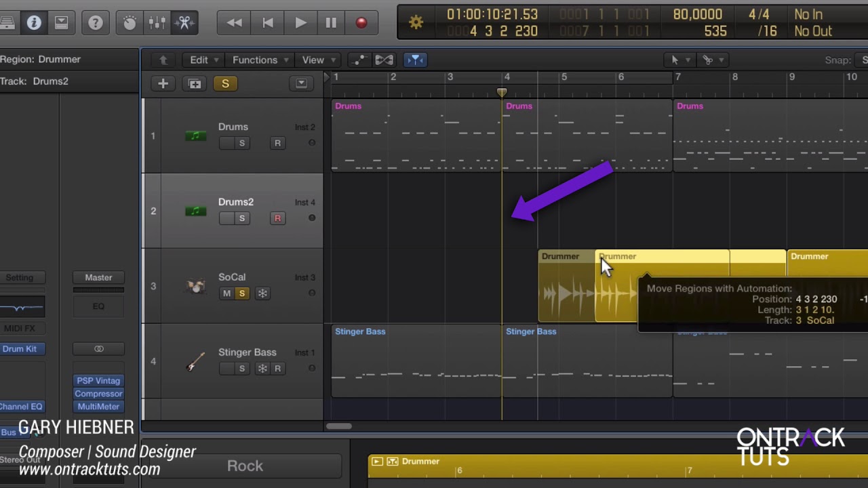Open the Edit menu in tracks area

pos(203,60)
